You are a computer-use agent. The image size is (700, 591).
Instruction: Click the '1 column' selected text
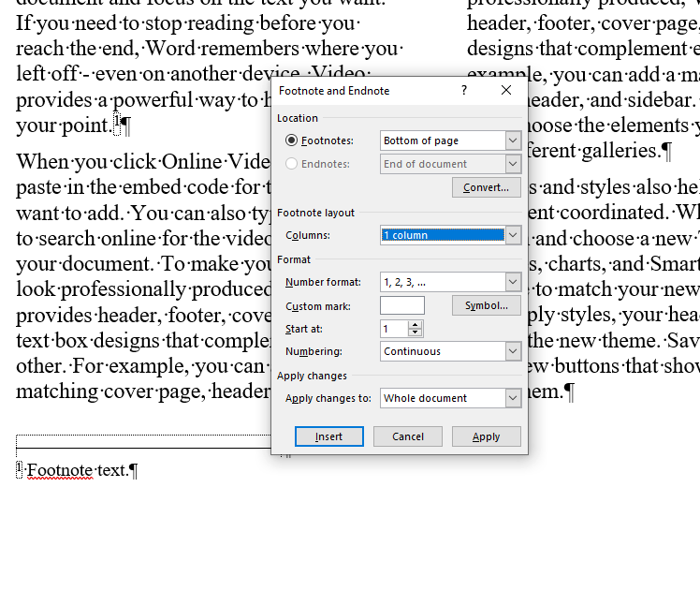click(406, 235)
